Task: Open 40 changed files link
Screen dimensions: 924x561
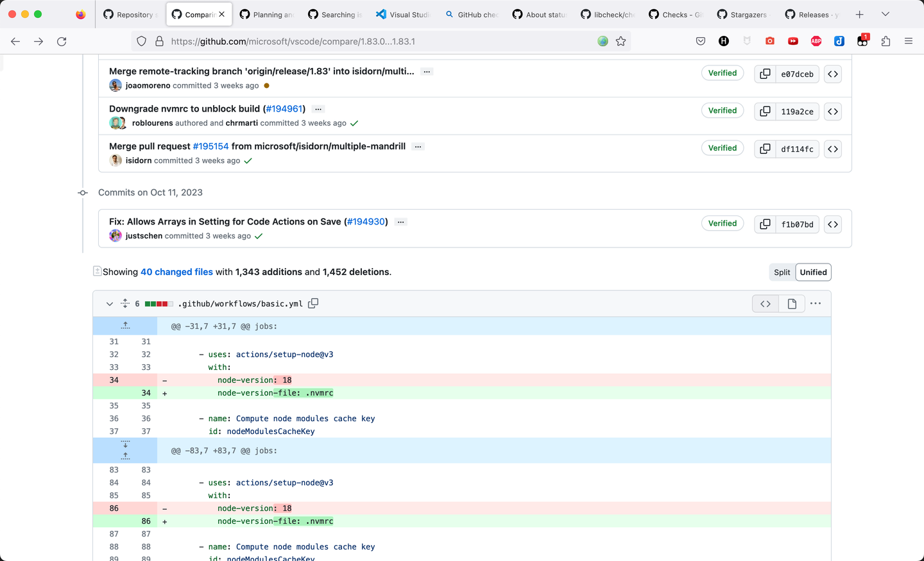Action: (176, 272)
